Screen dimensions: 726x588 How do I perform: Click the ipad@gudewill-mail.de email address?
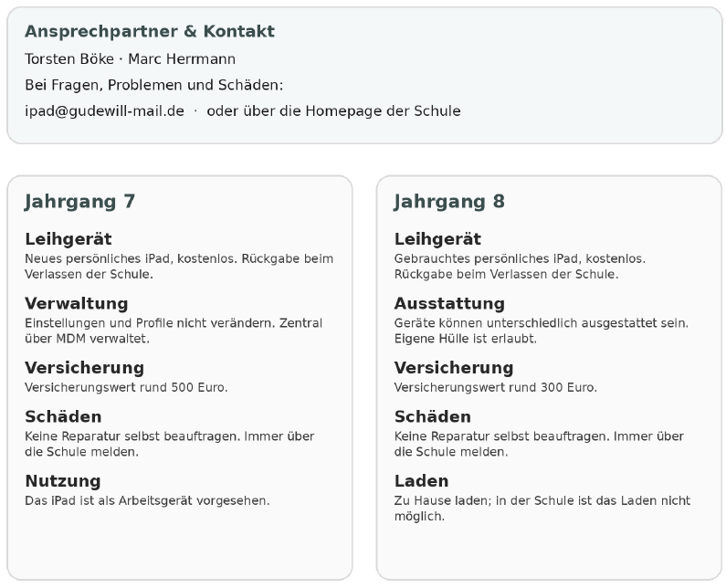(104, 111)
